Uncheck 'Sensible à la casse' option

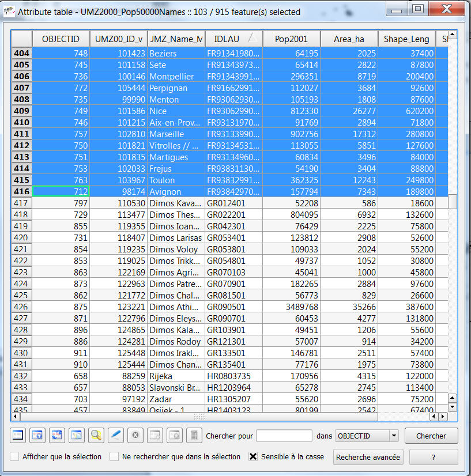253,456
